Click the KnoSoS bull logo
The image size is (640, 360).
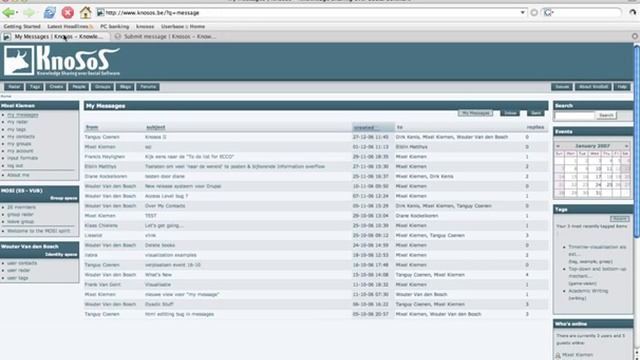click(x=19, y=61)
